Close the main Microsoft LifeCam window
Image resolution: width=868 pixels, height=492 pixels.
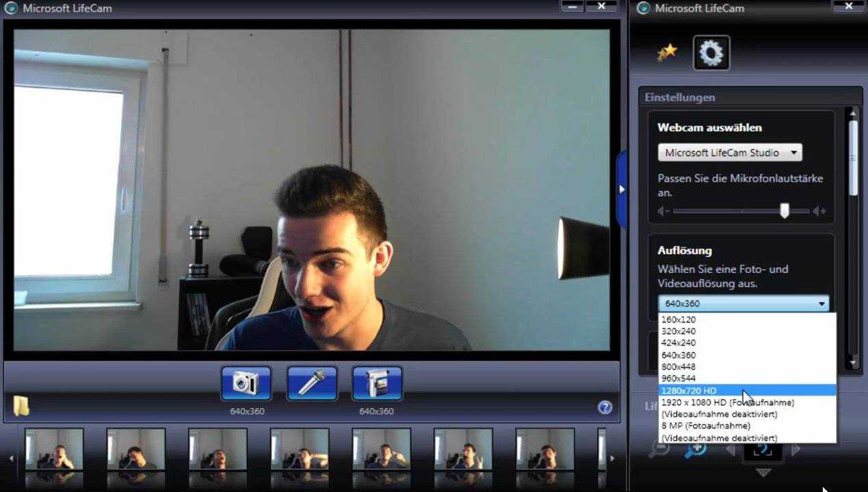[x=602, y=6]
